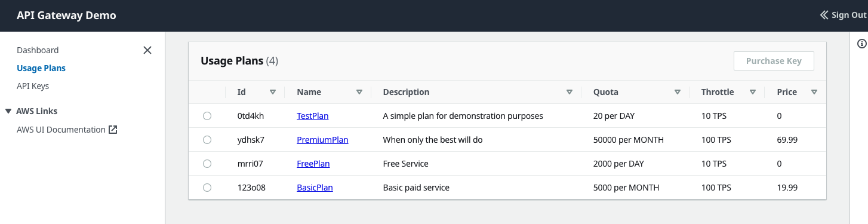Click the id cell 123o08
Screen dimensions: 868x224
pyautogui.click(x=251, y=188)
